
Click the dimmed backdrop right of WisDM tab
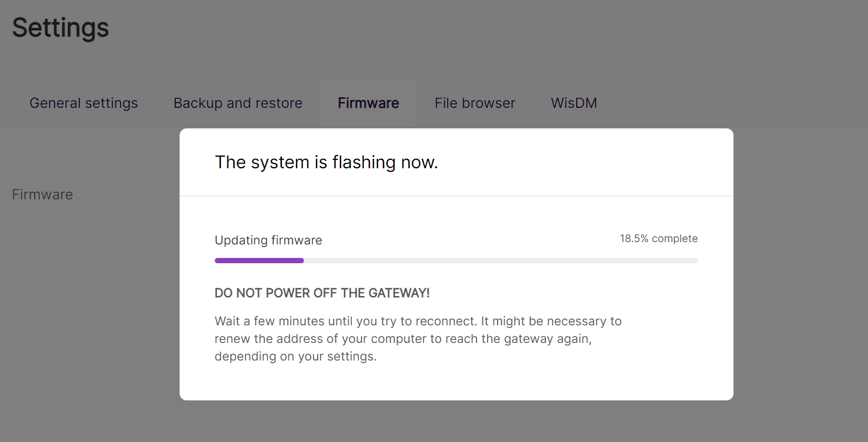[733, 103]
